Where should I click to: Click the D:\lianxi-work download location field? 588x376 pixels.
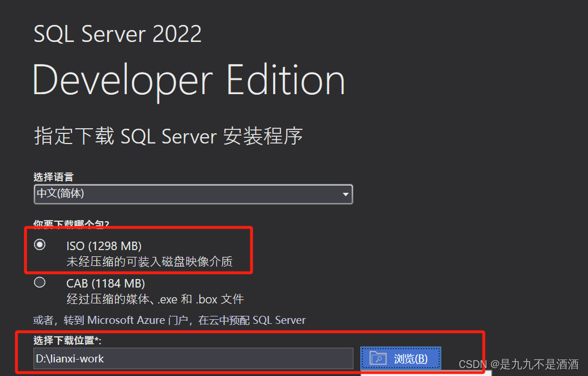193,358
